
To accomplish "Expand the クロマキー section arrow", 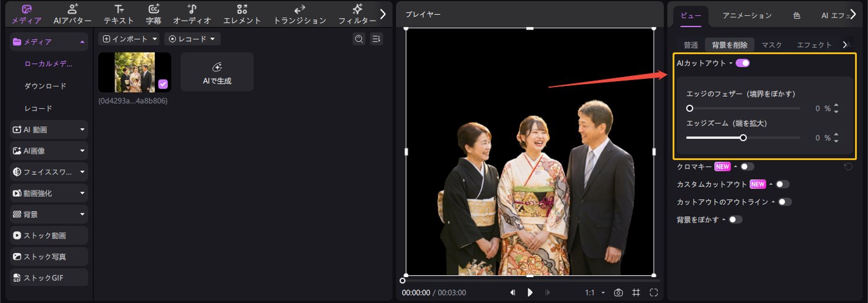I will (736, 167).
